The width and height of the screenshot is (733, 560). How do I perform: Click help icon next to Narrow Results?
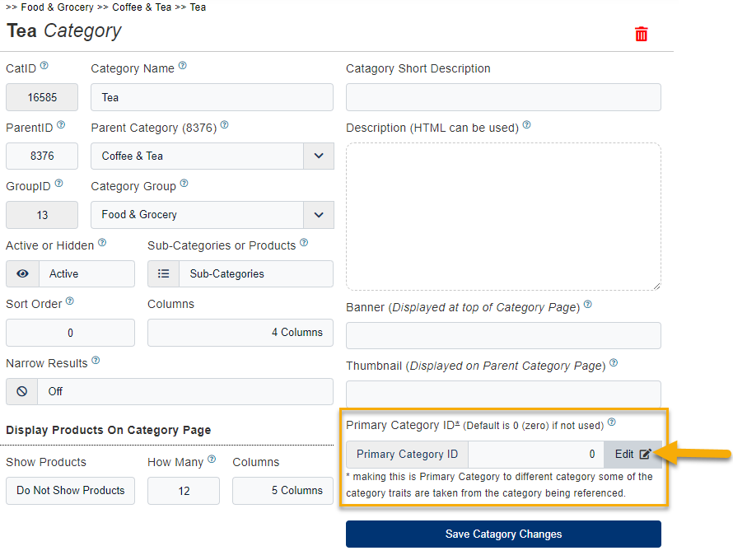coord(96,361)
